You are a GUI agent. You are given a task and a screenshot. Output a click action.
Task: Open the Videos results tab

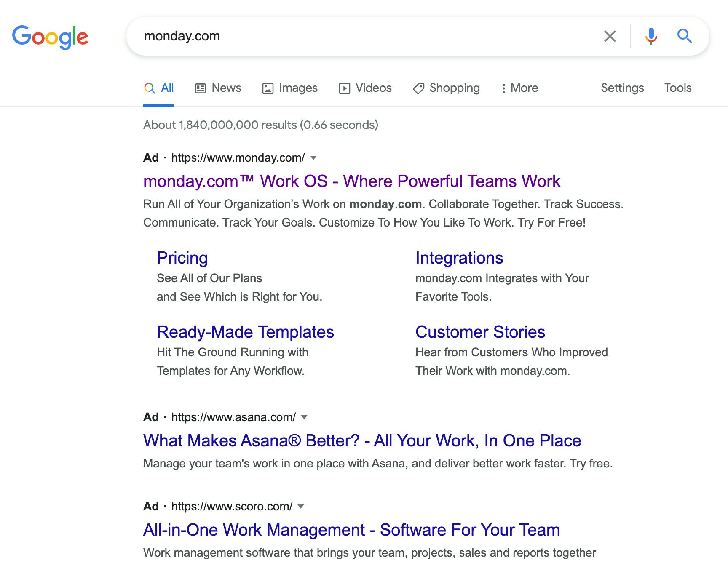click(365, 88)
